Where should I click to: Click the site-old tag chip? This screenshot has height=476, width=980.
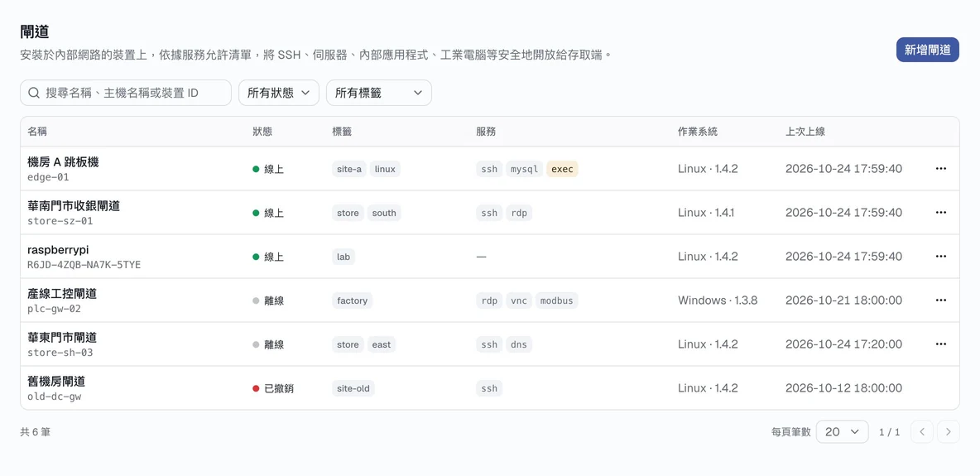353,388
